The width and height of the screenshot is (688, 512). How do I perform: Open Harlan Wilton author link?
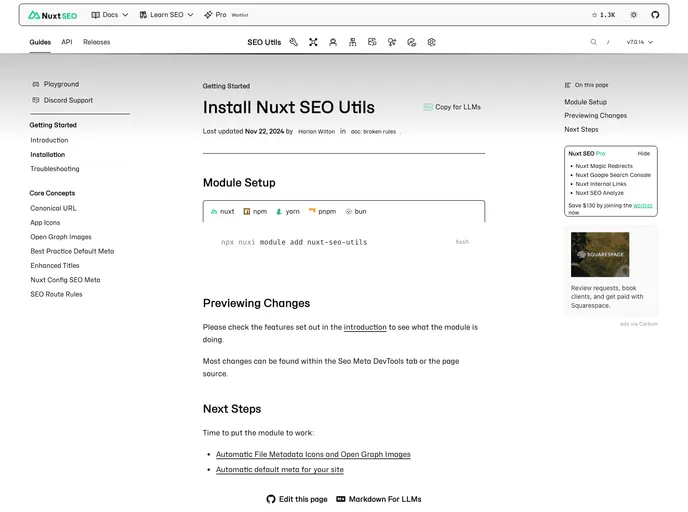[x=316, y=132]
